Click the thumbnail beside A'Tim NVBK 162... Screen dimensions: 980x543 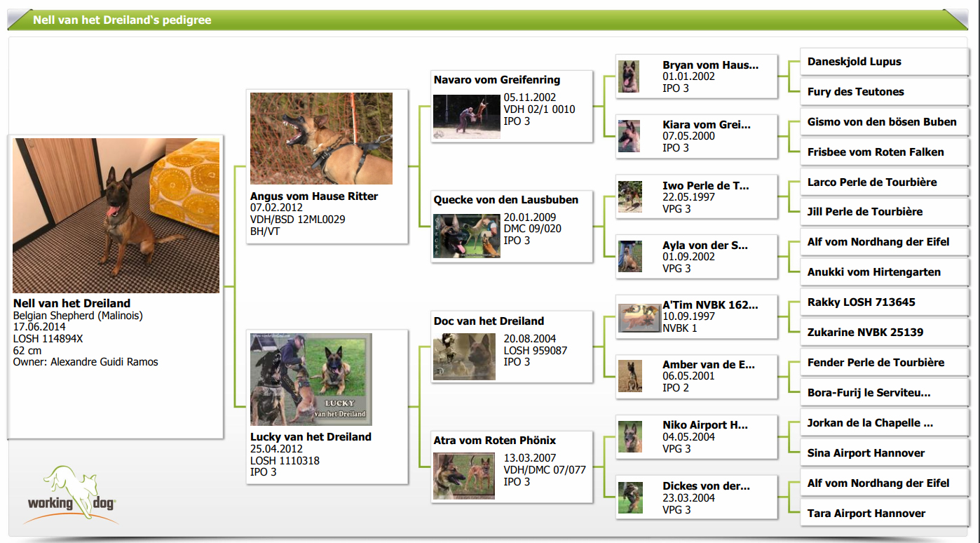point(639,317)
